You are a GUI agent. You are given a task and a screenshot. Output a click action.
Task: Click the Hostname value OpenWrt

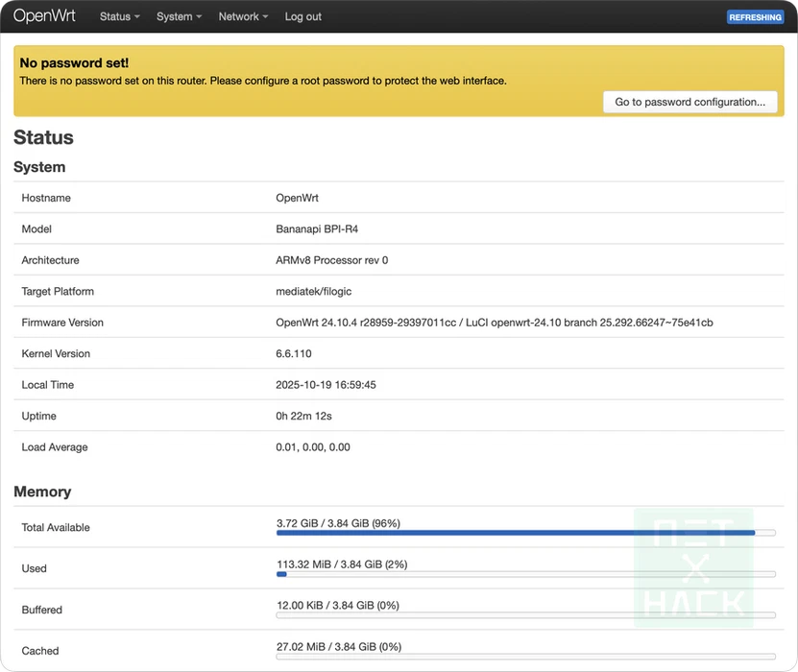tap(297, 198)
